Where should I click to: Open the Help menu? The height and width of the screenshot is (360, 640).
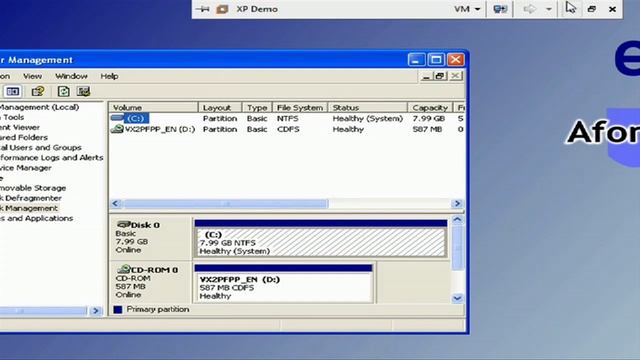pyautogui.click(x=109, y=76)
